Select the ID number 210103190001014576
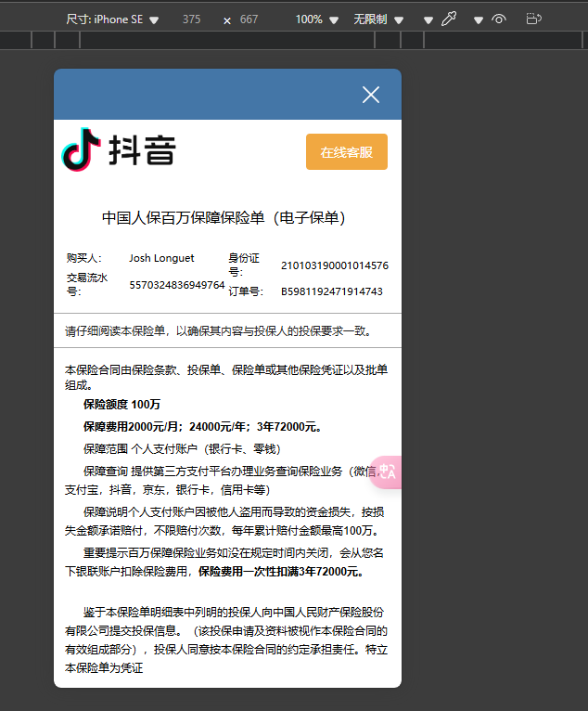This screenshot has height=711, width=588. click(x=334, y=265)
